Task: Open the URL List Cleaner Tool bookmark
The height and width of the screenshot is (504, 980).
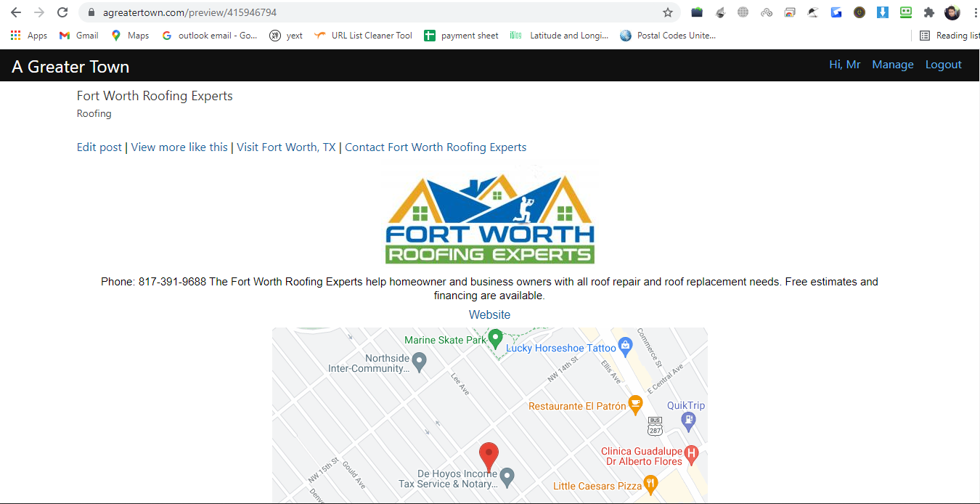Action: click(364, 35)
